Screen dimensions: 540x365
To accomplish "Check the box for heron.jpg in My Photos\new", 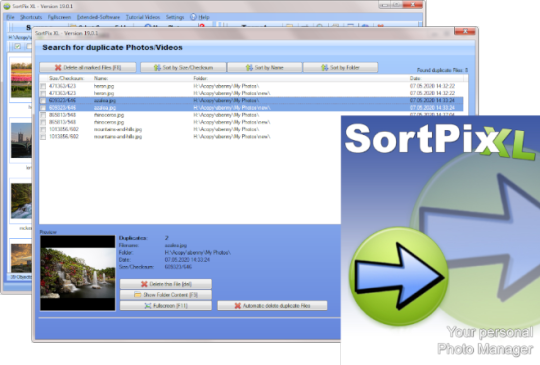I will 43,93.
